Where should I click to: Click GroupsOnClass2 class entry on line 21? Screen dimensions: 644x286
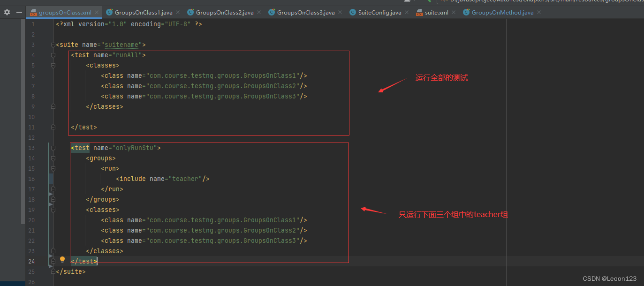204,231
